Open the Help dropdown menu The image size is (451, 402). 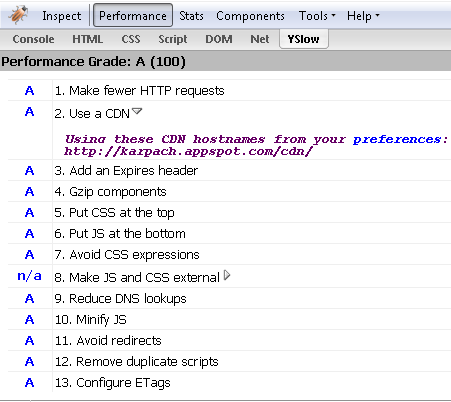pyautogui.click(x=363, y=16)
